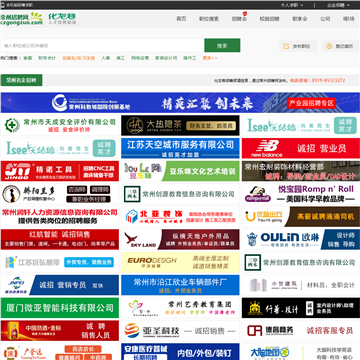Image resolution: width=360 pixels, height=360 pixels.
Task: Focus the job keyword search field
Action: click(x=103, y=46)
